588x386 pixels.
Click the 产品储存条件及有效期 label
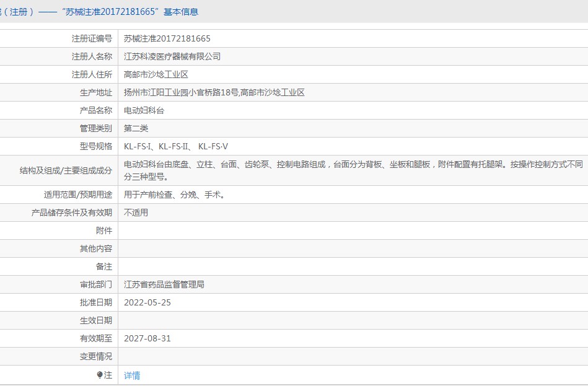pyautogui.click(x=72, y=213)
